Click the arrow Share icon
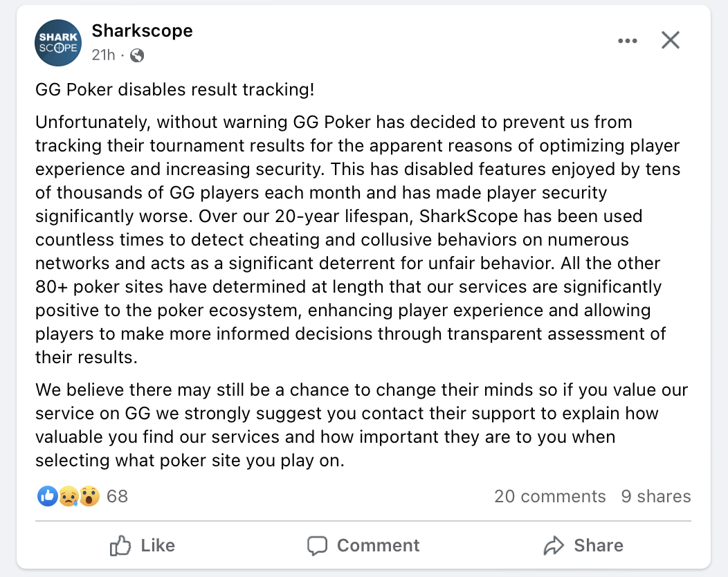The width and height of the screenshot is (728, 577). (x=554, y=545)
